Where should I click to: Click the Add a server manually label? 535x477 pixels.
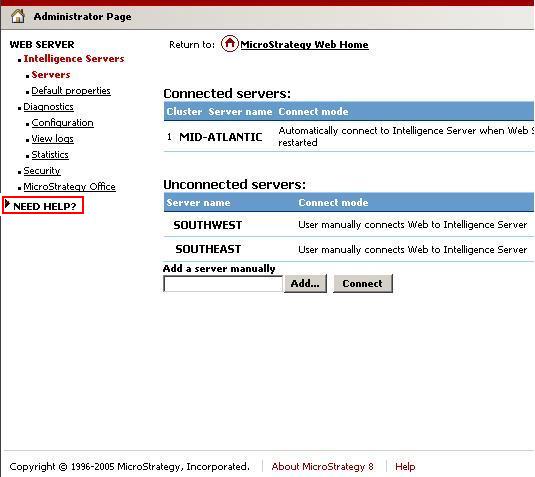pyautogui.click(x=219, y=269)
